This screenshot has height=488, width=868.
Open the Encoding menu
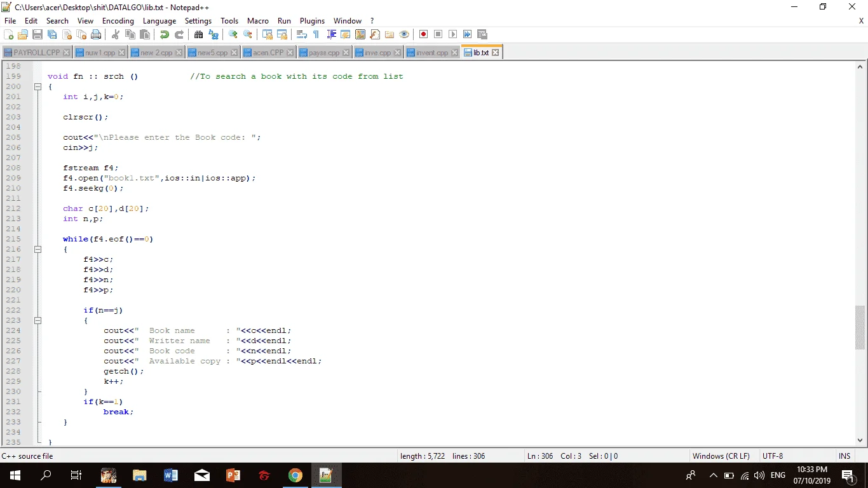pyautogui.click(x=118, y=21)
